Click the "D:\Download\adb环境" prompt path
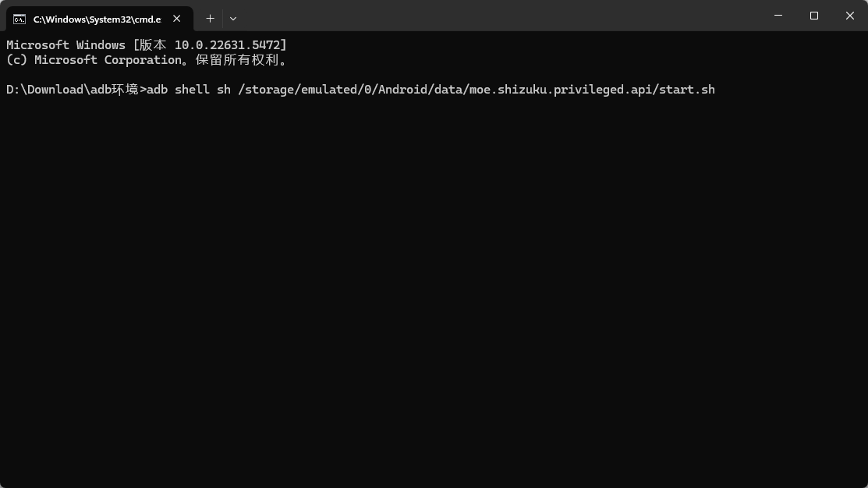Viewport: 868px width, 488px height. tap(72, 90)
